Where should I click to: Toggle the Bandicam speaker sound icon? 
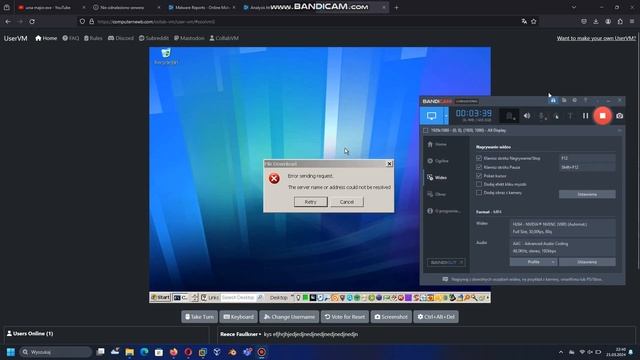click(527, 116)
